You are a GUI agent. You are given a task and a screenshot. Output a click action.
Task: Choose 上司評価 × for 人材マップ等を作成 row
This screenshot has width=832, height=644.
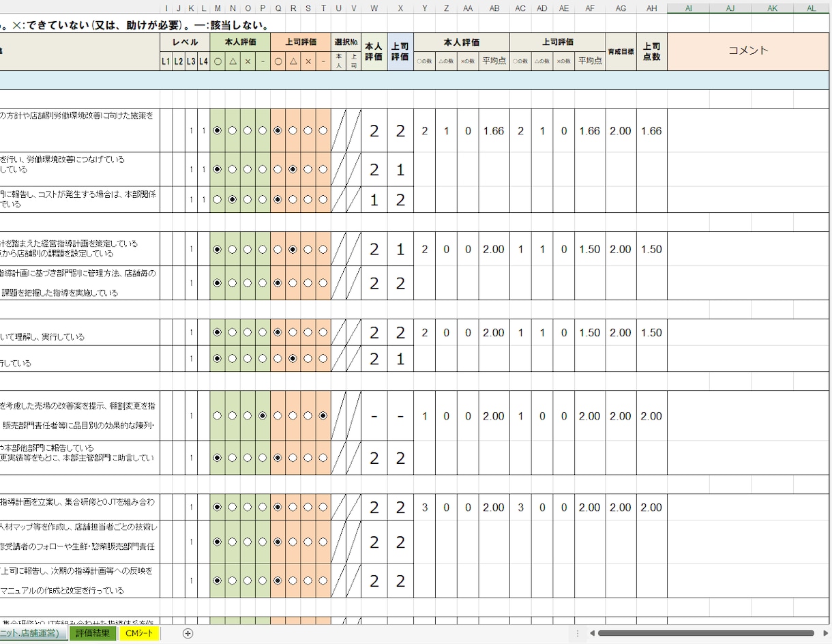click(x=308, y=542)
